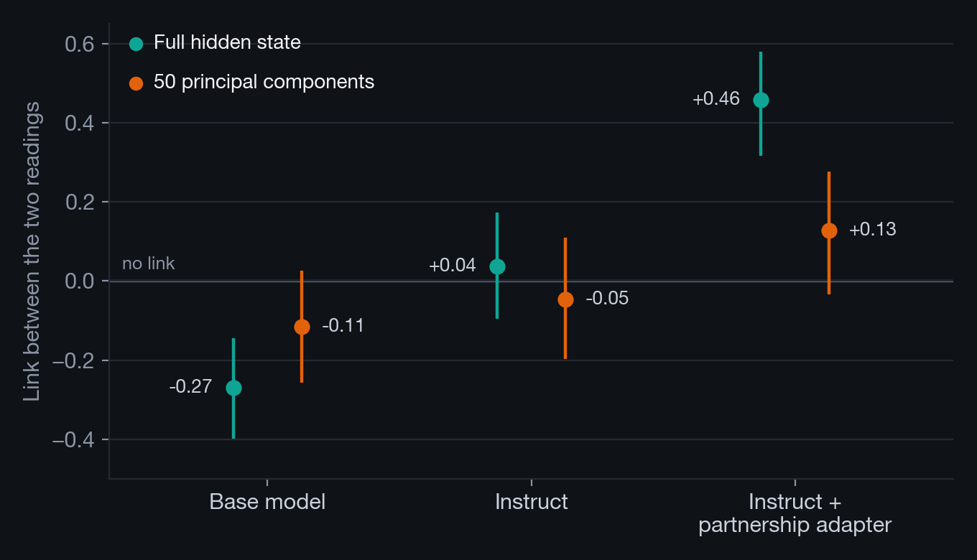Click the 0.4 y-axis tick label
Screen dimensions: 977x560
pos(80,123)
